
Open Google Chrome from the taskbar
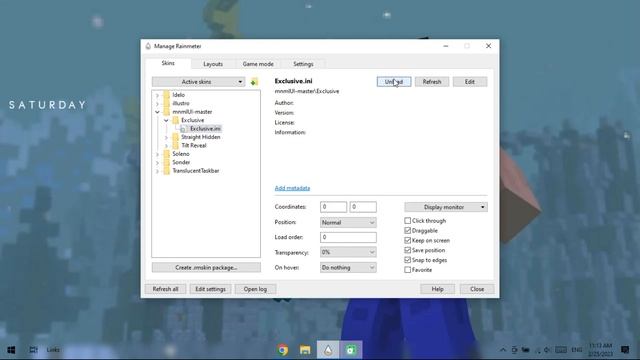282,350
